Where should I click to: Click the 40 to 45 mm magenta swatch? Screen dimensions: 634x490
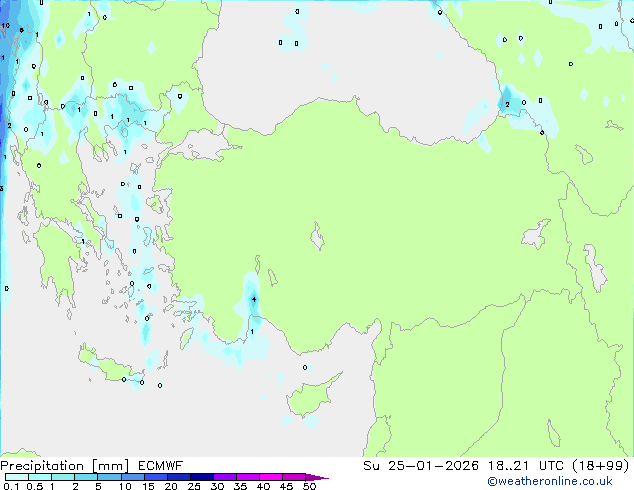pos(271,477)
